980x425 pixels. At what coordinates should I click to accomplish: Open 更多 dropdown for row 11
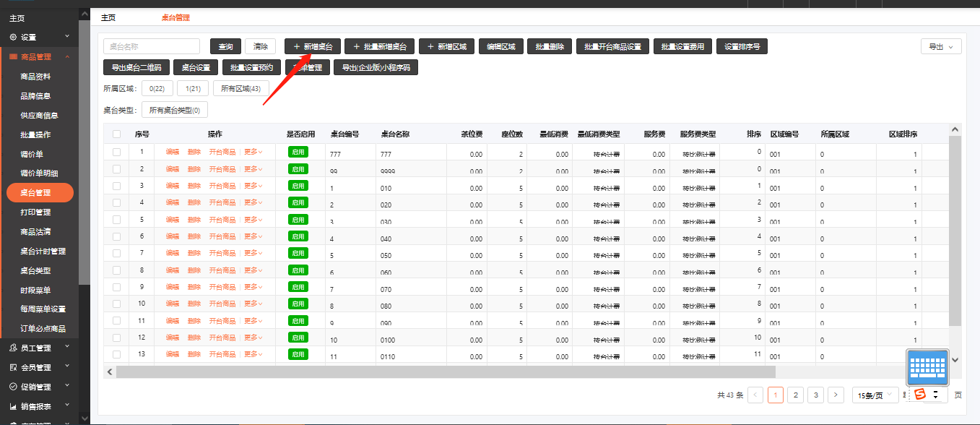click(x=253, y=320)
